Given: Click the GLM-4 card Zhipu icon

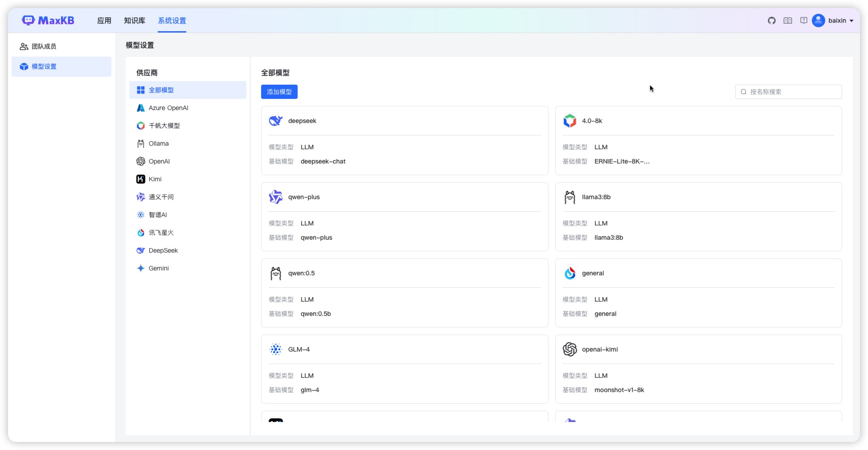Looking at the screenshot, I should pyautogui.click(x=276, y=349).
